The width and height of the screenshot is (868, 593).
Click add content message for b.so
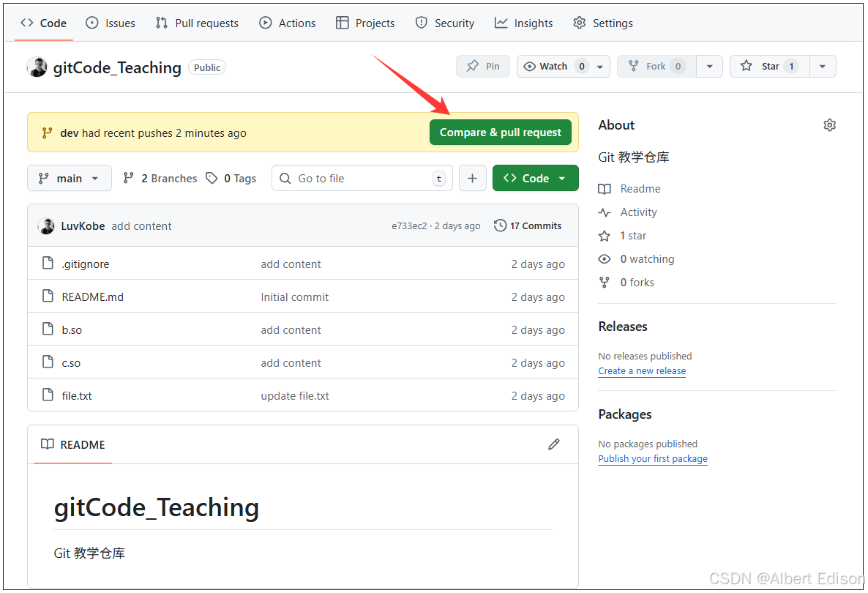click(291, 330)
